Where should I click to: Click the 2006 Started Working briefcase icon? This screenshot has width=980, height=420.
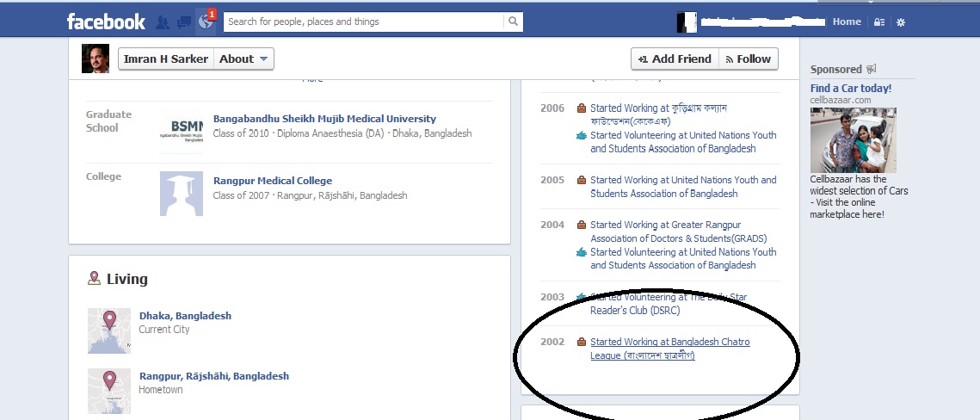(582, 108)
